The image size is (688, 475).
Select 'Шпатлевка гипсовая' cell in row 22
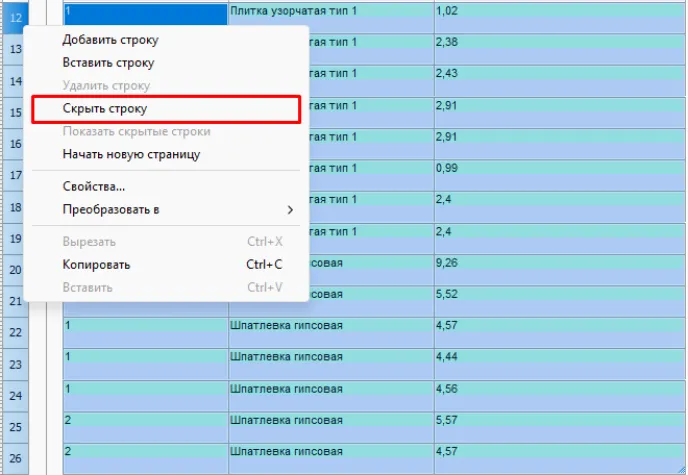[330, 326]
